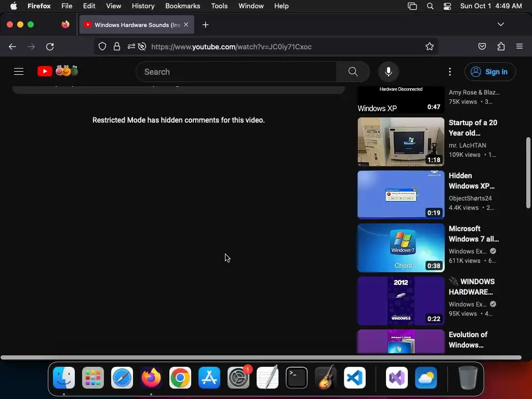Open the Weather app in Dock
The image size is (532, 399).
(x=426, y=378)
